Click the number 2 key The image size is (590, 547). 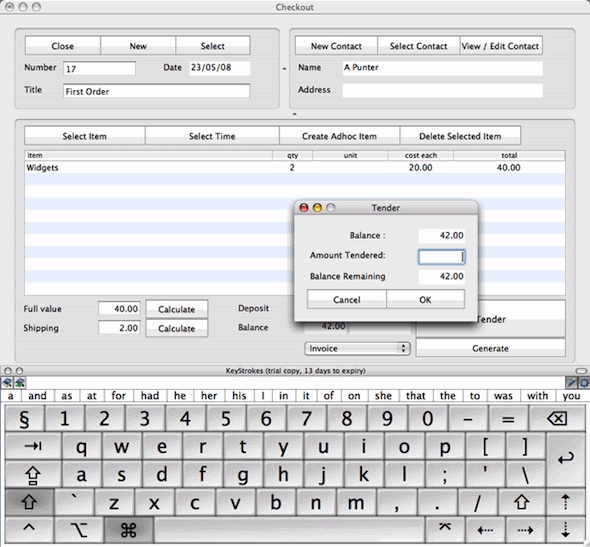click(104, 418)
